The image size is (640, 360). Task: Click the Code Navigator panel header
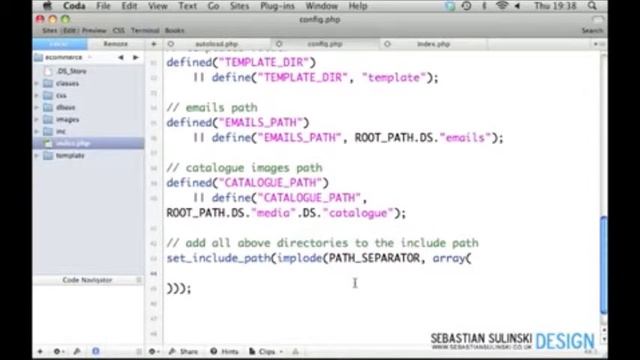[x=87, y=280]
